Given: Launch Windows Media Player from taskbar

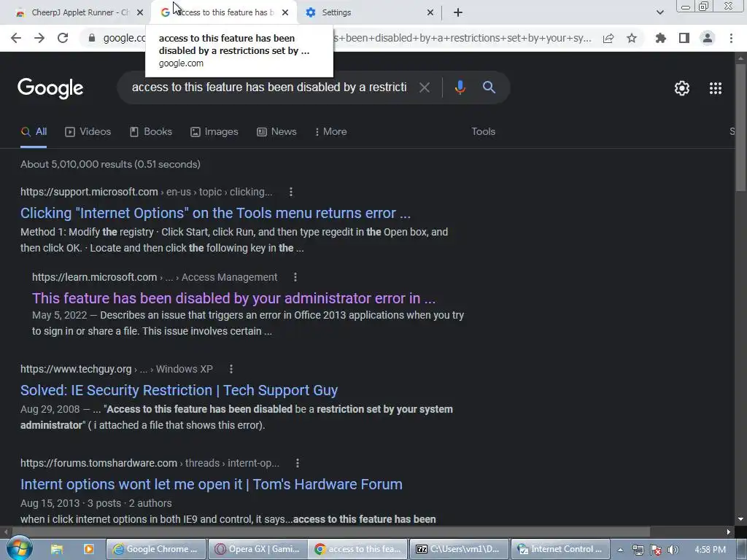Looking at the screenshot, I should [x=88, y=549].
